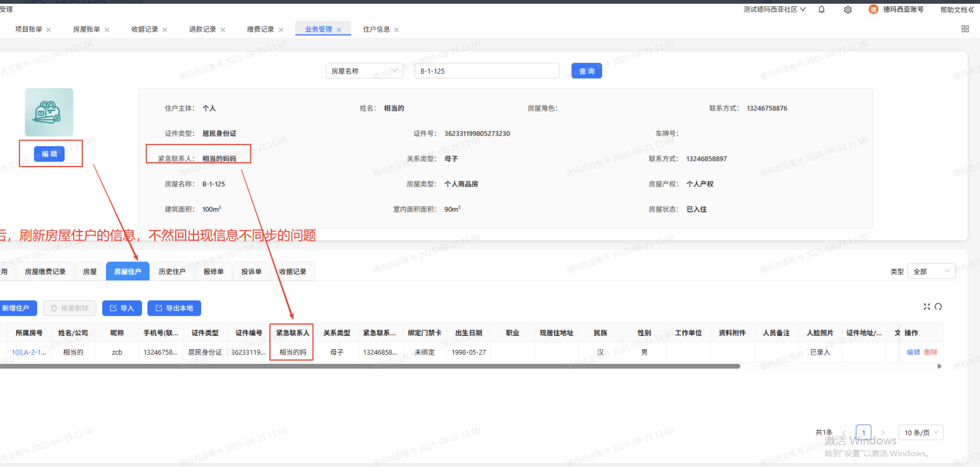Open the 房屋名称 search type dropdown

pos(364,71)
